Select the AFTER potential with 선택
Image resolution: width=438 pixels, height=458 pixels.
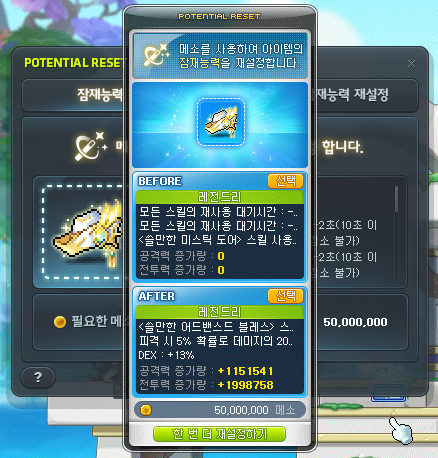[x=285, y=296]
